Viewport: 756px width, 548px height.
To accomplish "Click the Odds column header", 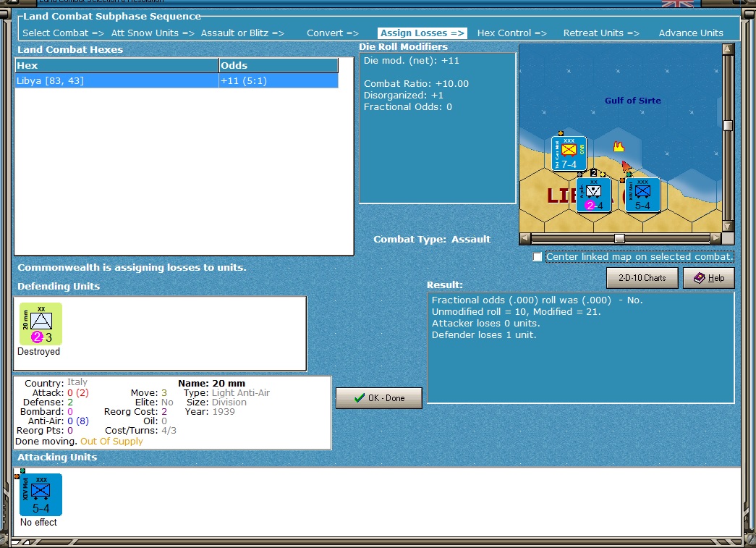I will pos(279,65).
